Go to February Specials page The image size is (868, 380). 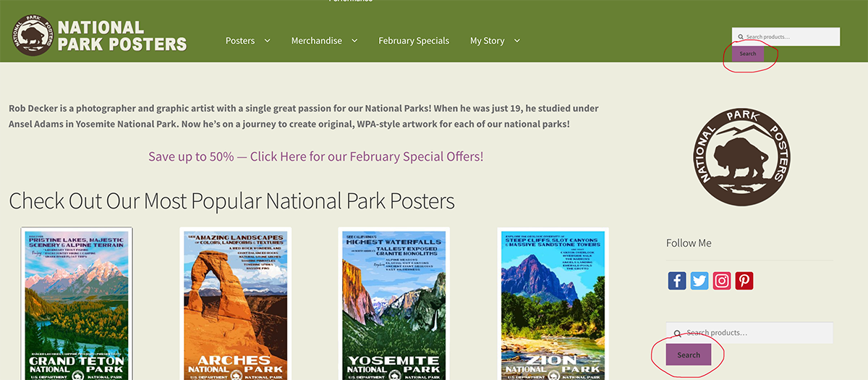(414, 41)
